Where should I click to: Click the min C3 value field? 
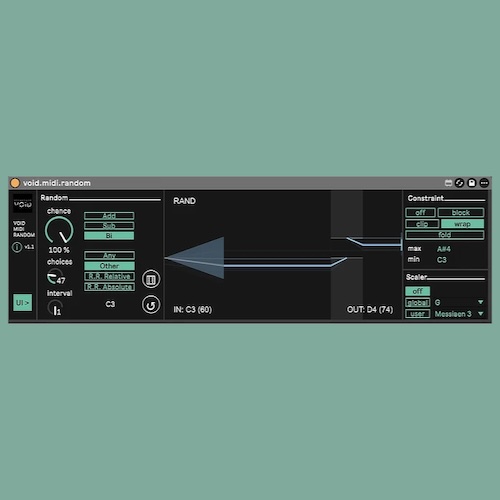pyautogui.click(x=442, y=260)
